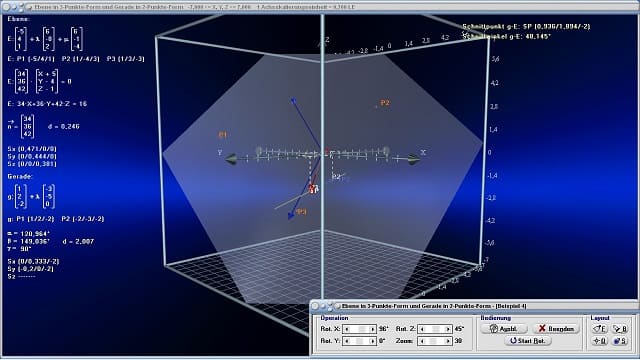Click the B layout icon button
This screenshot has width=640, height=360.
tap(620, 329)
